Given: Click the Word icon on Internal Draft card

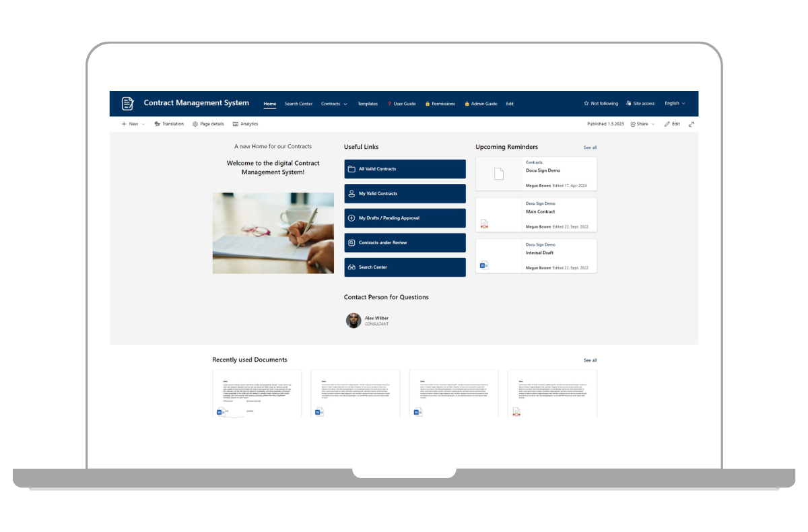Looking at the screenshot, I should point(484,265).
